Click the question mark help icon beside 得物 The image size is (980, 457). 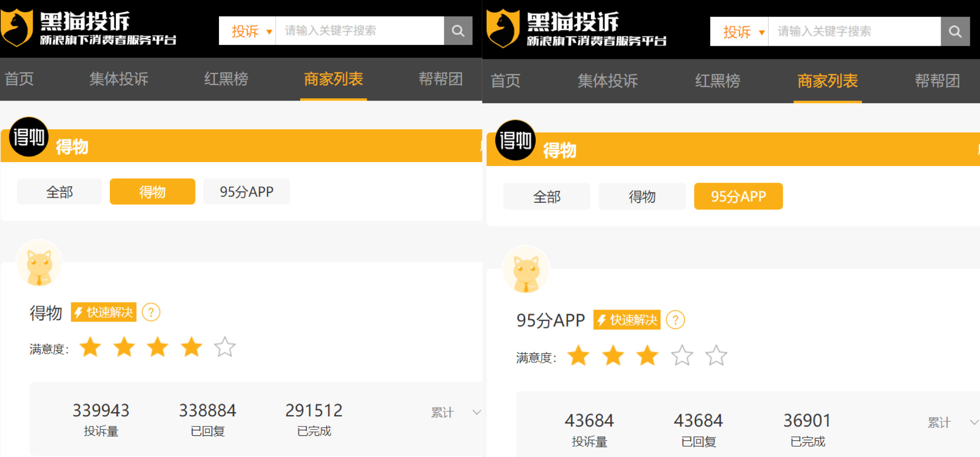tap(151, 312)
